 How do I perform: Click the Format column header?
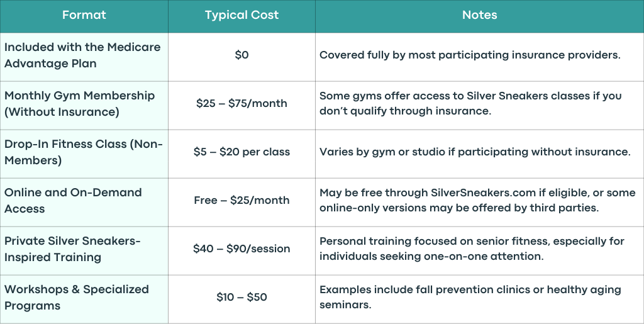[84, 16]
